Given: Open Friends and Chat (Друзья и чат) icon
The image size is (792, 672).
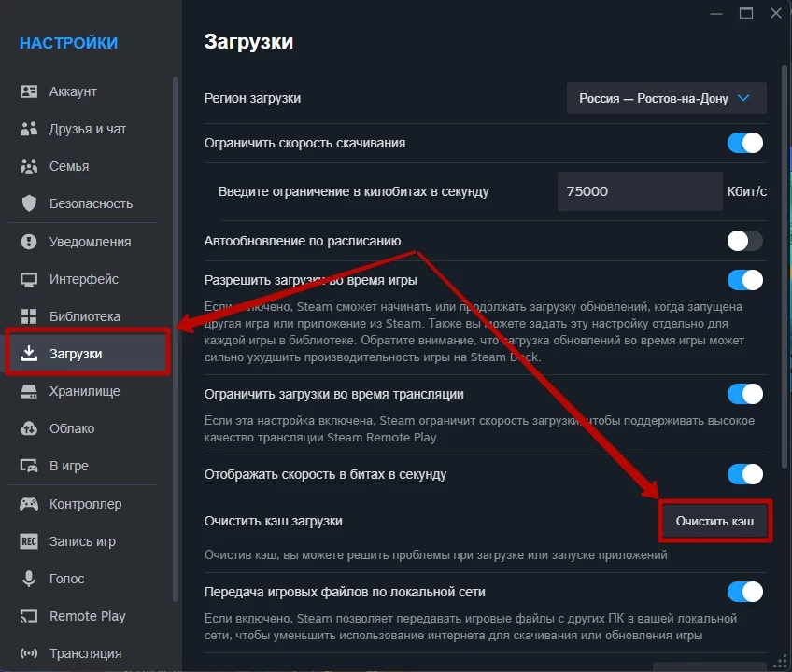Looking at the screenshot, I should coord(29,129).
